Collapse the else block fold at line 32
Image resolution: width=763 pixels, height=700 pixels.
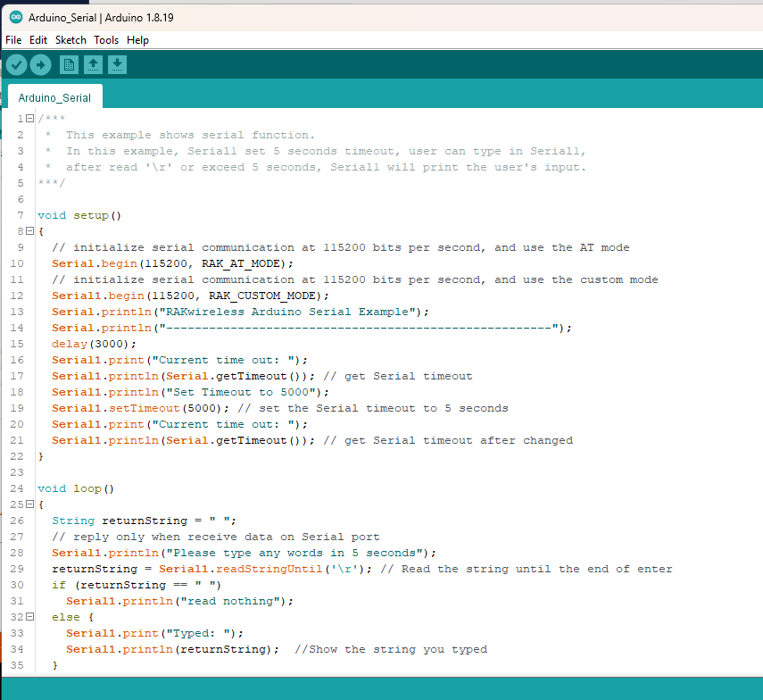30,617
